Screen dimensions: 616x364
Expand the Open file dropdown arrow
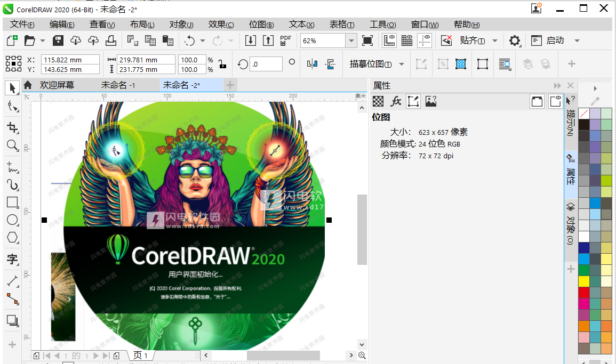(43, 41)
